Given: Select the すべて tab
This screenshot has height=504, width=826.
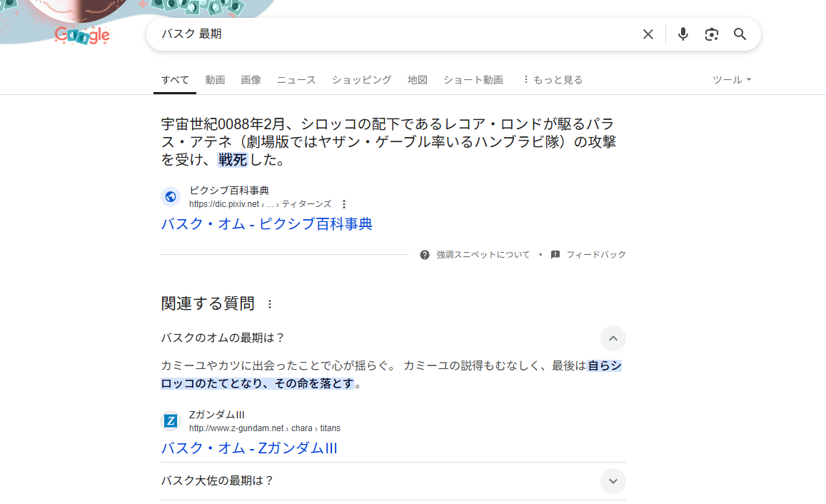Looking at the screenshot, I should (x=175, y=79).
